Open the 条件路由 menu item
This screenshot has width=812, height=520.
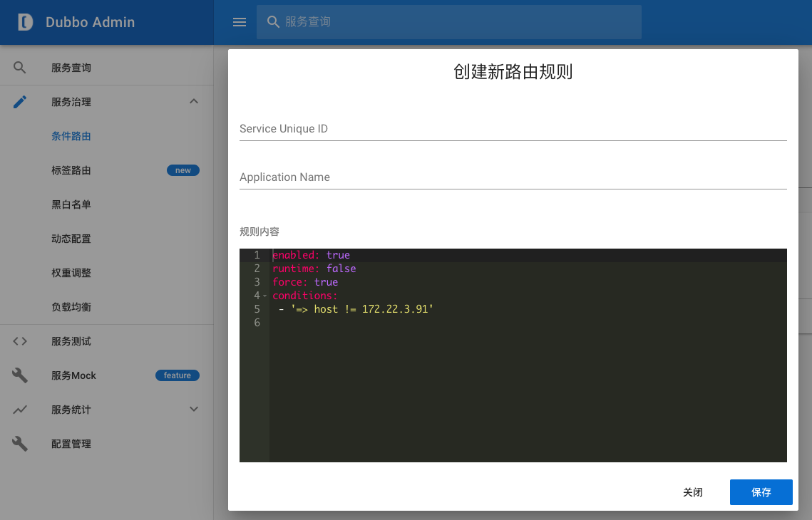tap(71, 136)
